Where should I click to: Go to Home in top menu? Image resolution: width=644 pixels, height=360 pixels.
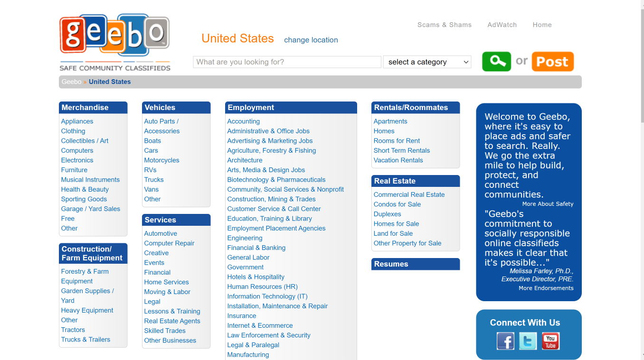pyautogui.click(x=542, y=25)
